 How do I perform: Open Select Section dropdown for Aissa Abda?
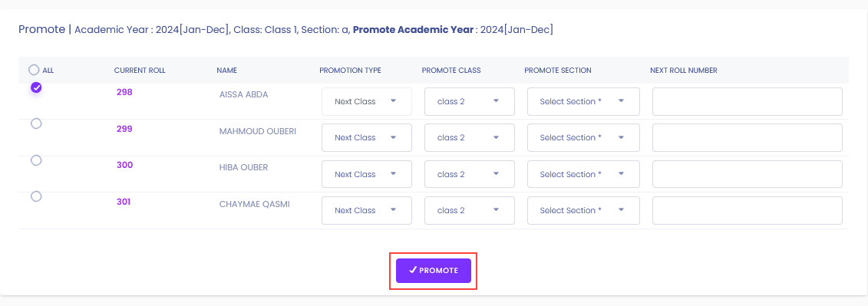(583, 101)
